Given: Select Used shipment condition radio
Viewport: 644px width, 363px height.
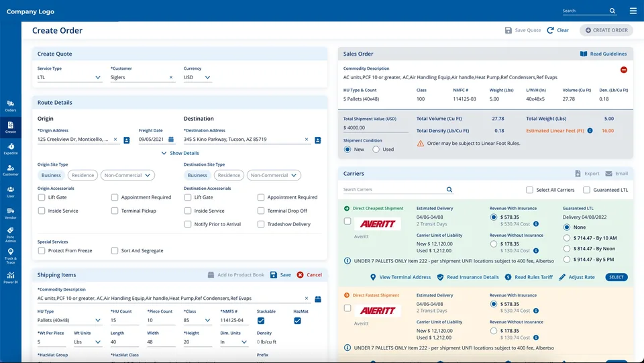Looking at the screenshot, I should click(376, 150).
